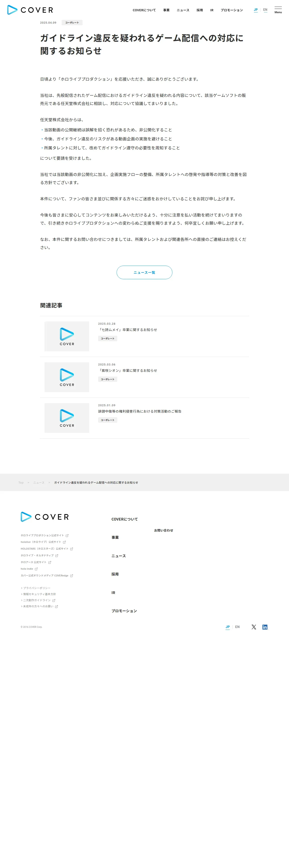This screenshot has width=289, height=868.
Task: Open thumbnail of 七詩ムメイ graduation article
Action: (x=67, y=336)
